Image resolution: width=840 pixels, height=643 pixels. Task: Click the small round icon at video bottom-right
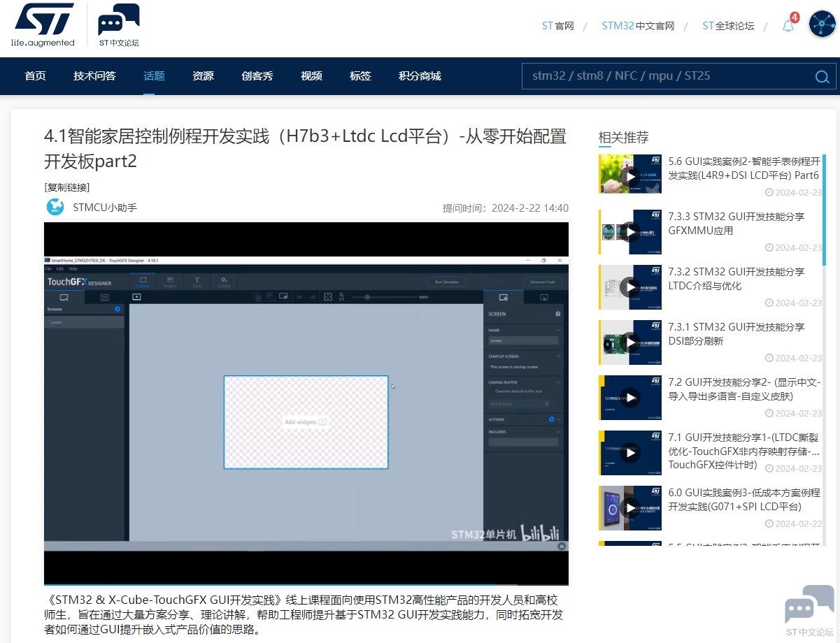click(x=562, y=547)
